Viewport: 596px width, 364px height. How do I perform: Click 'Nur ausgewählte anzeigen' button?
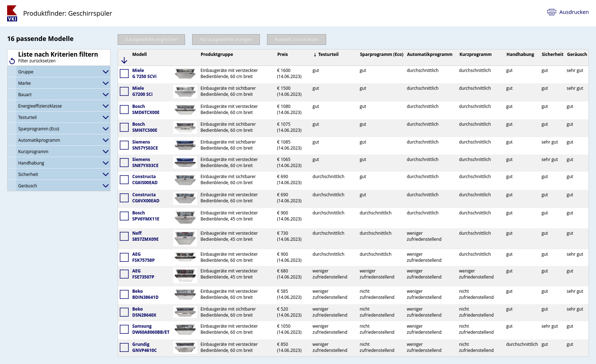[226, 40]
